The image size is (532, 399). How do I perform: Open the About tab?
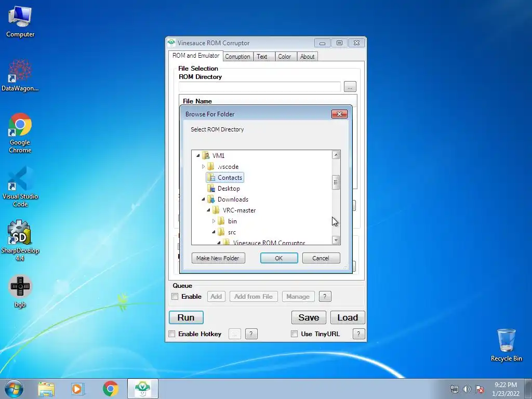click(307, 56)
